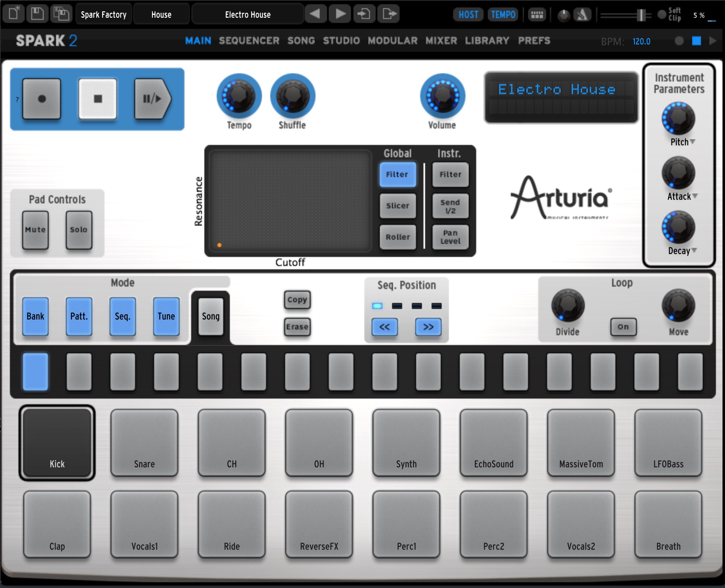
Task: Click the large Stop button in transport
Action: click(x=98, y=99)
